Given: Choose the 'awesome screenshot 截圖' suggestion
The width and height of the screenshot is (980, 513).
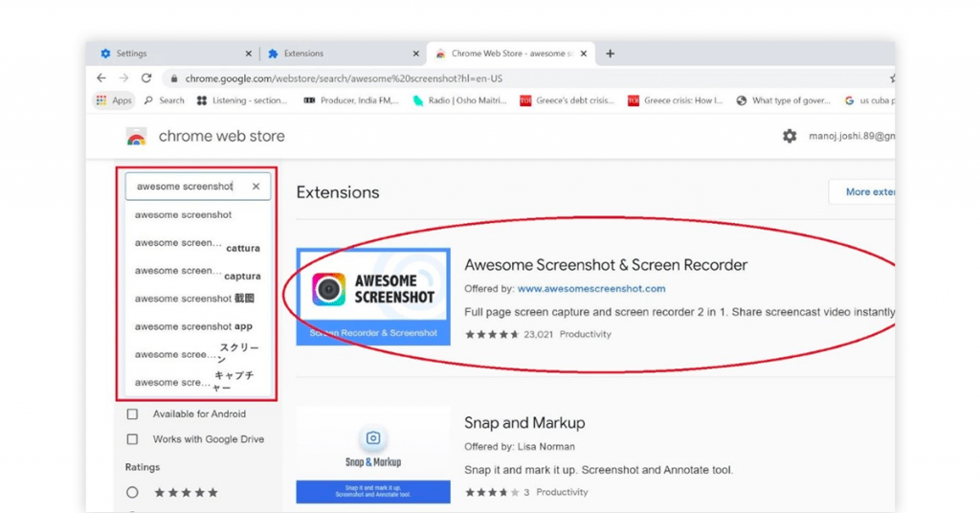Looking at the screenshot, I should [198, 299].
